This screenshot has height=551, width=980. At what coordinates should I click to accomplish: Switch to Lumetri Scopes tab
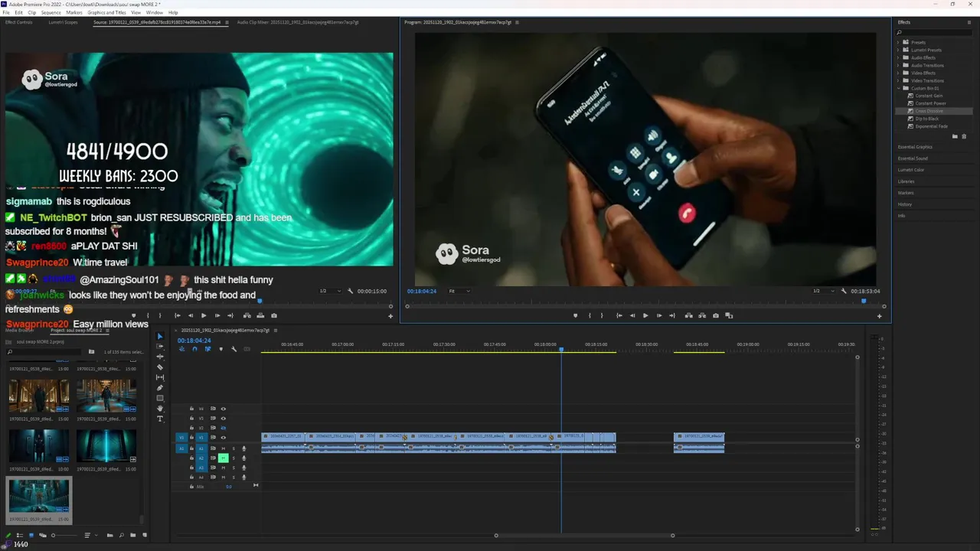coord(63,22)
